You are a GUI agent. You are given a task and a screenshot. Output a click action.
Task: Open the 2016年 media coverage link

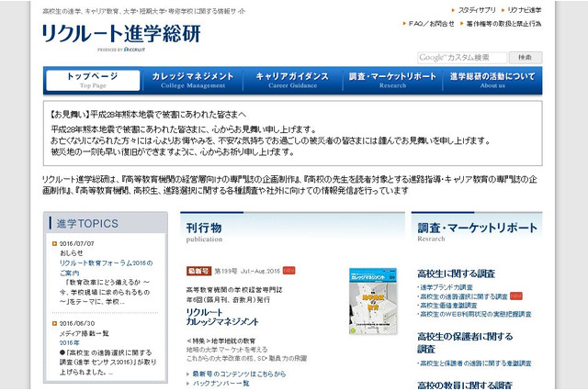click(x=70, y=342)
